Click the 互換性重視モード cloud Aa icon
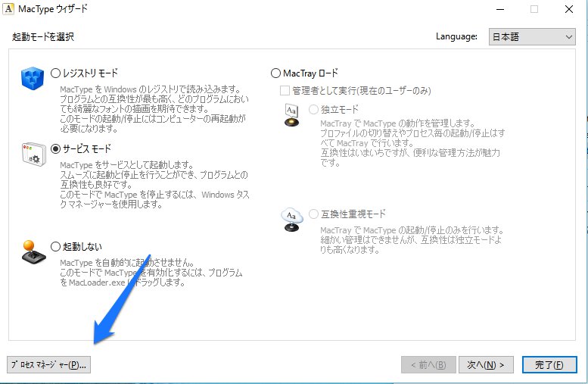This screenshot has height=384, width=588. click(292, 220)
